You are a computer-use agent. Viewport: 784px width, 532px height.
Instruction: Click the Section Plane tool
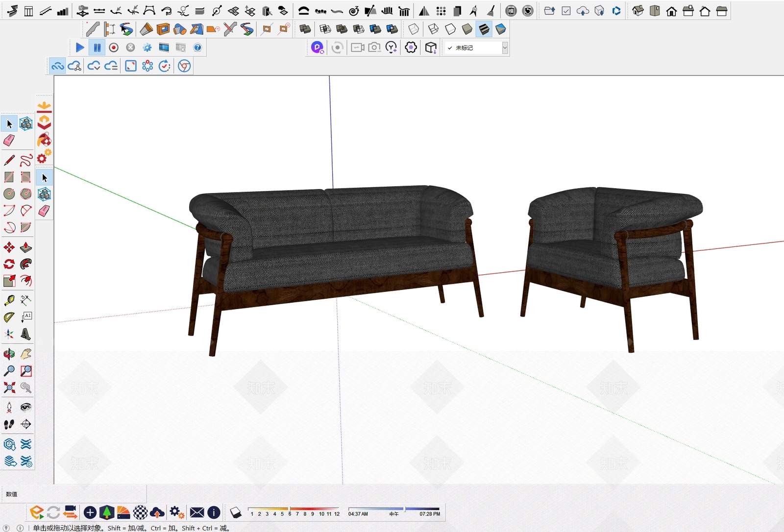pos(26,424)
